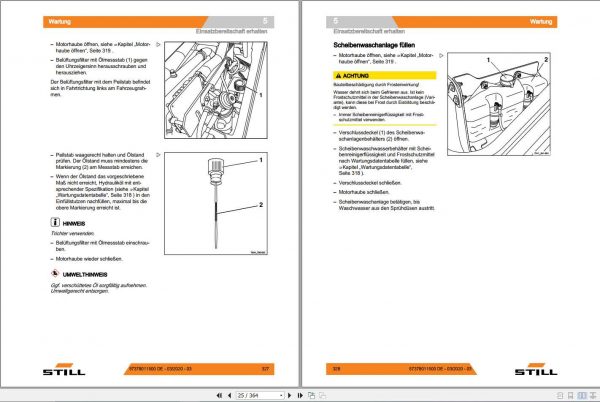600x402 pixels.
Task: Click 'Trichter verwenden' note text
Action: click(x=72, y=233)
